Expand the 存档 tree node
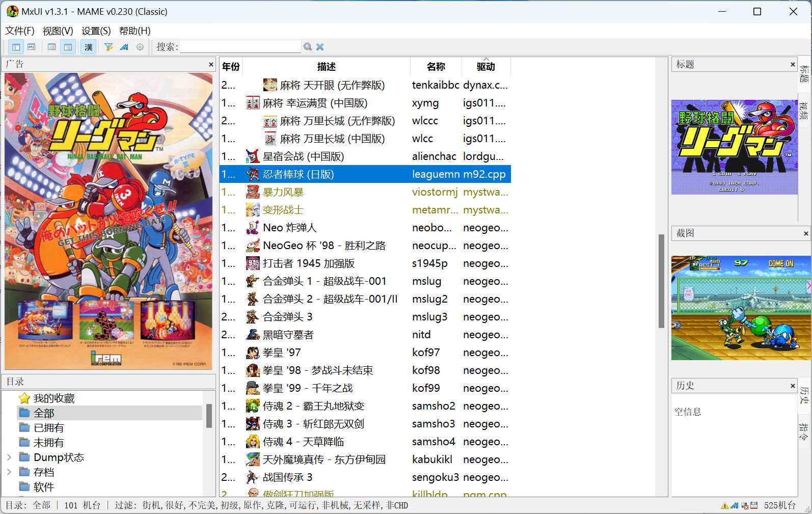812x514 pixels. (x=9, y=472)
